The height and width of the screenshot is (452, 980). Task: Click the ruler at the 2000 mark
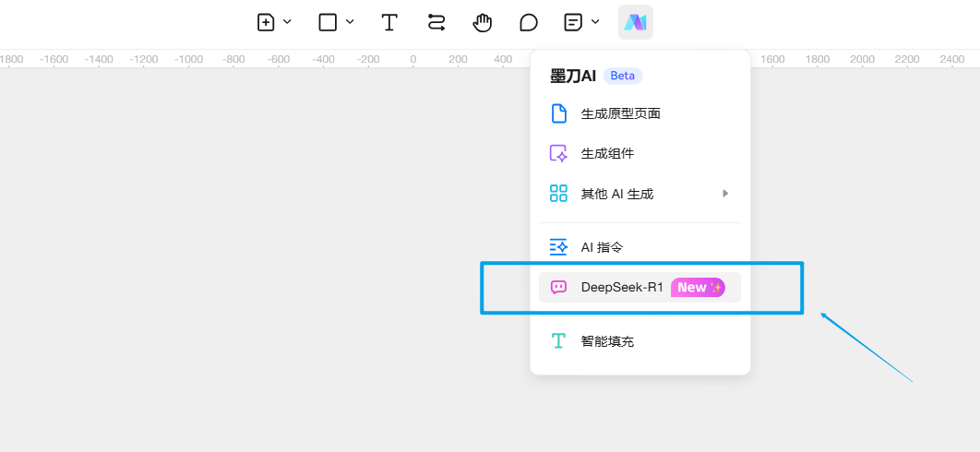pos(862,59)
